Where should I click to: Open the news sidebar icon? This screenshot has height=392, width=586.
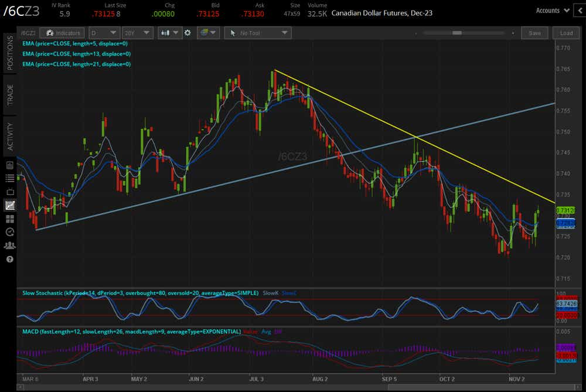(x=10, y=165)
